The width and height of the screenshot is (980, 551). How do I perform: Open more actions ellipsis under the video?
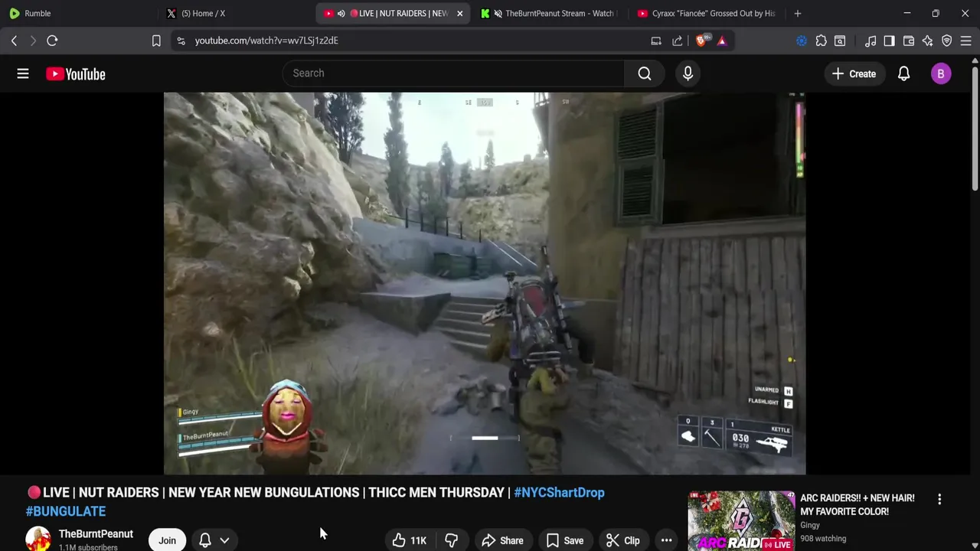pos(666,540)
